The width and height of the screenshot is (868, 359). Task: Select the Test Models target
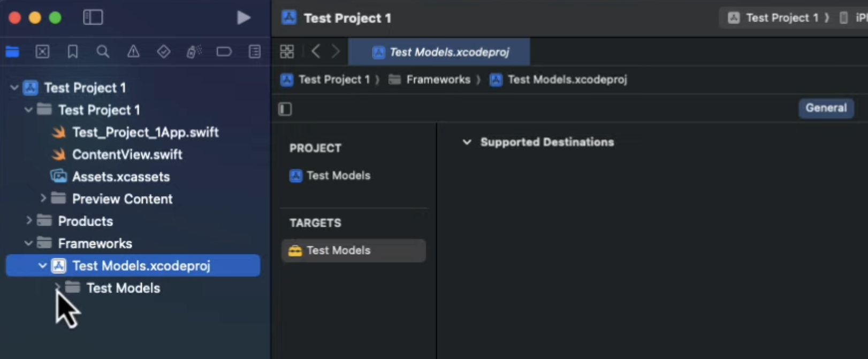[353, 250]
